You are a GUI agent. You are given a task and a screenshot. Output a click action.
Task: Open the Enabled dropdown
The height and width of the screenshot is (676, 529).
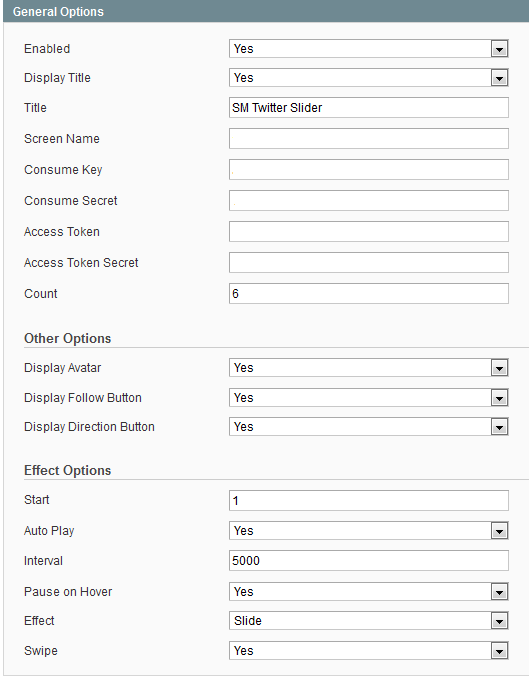(369, 49)
